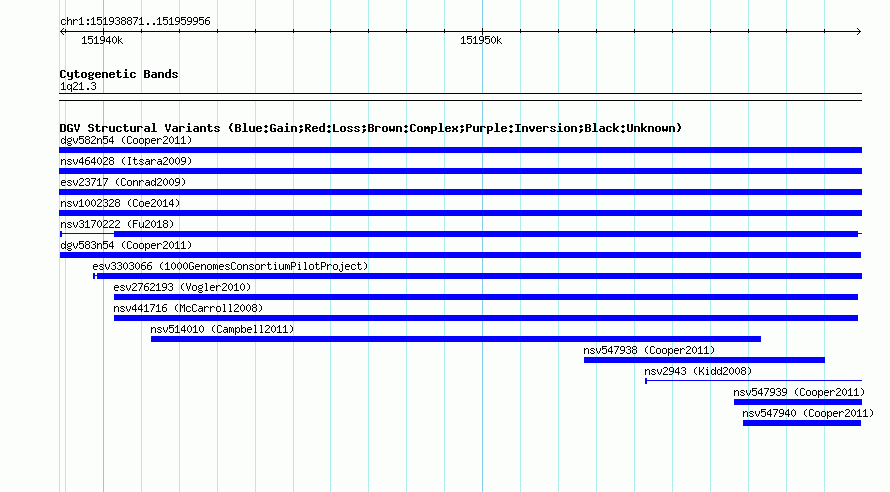Click nsv1002328 (Coe2014) label

[120, 203]
